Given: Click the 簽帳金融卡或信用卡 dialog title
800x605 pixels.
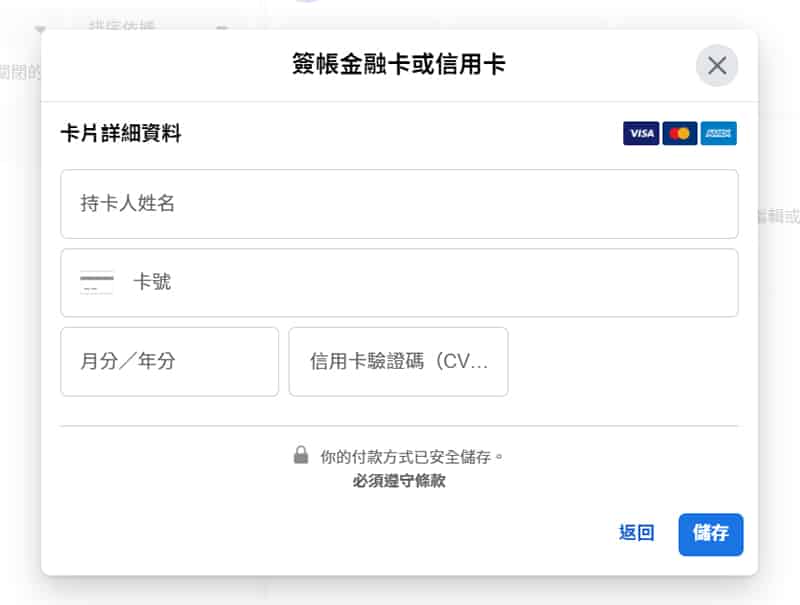Looking at the screenshot, I should pos(400,64).
